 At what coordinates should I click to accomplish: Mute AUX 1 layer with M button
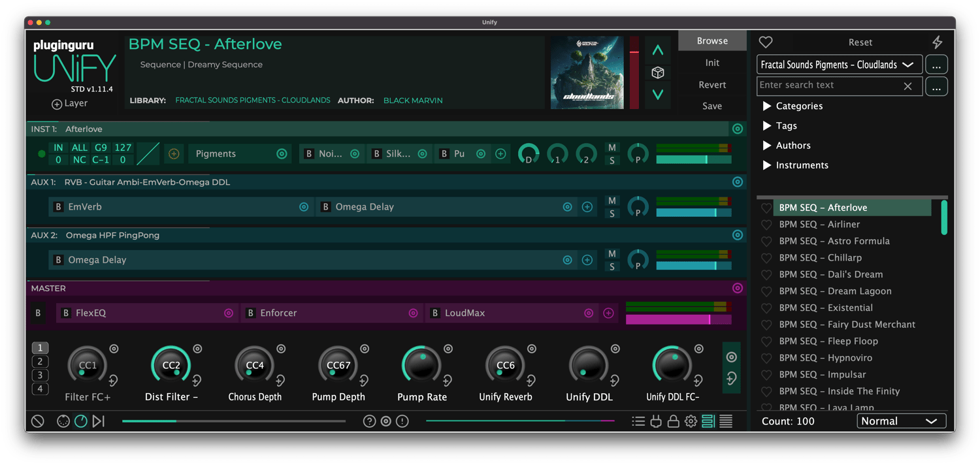(612, 201)
